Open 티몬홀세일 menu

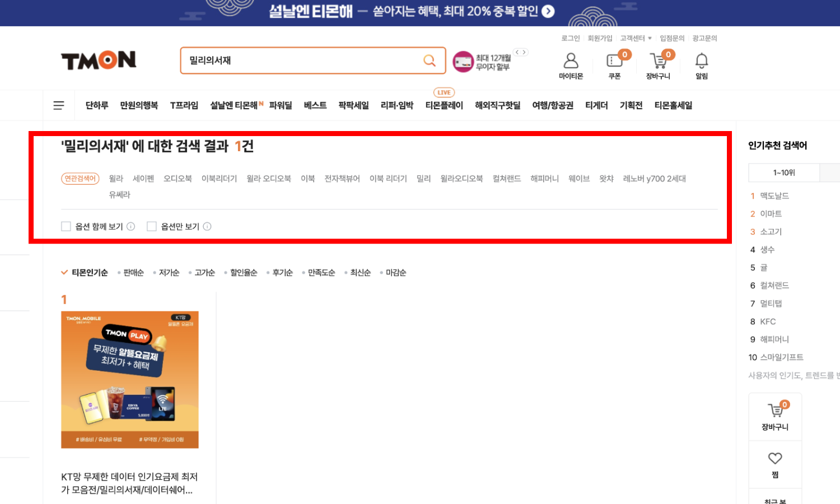click(673, 105)
